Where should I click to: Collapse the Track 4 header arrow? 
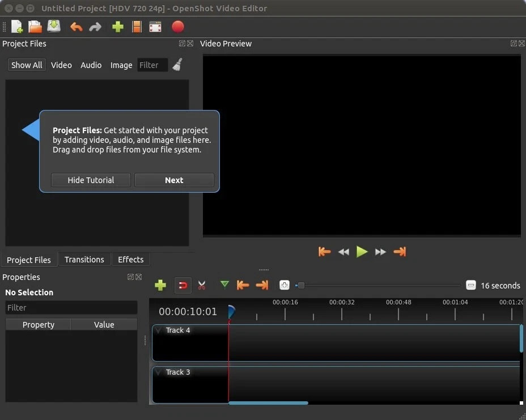158,330
